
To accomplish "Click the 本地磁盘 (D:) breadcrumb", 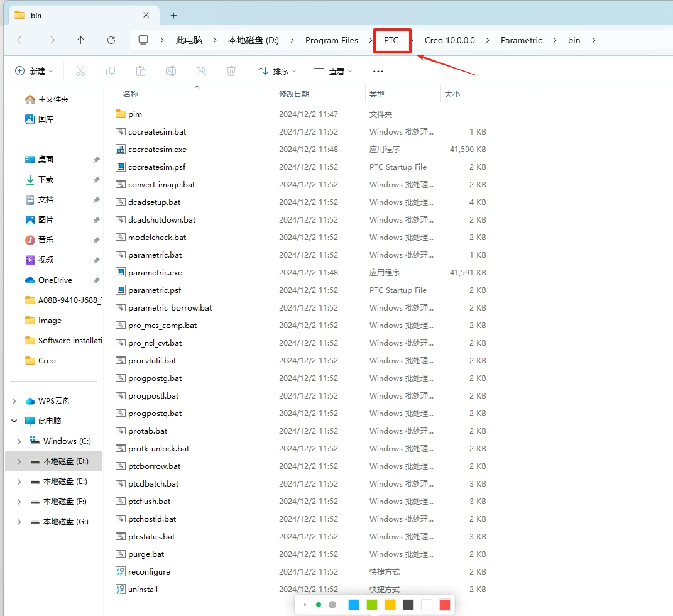I will (253, 40).
